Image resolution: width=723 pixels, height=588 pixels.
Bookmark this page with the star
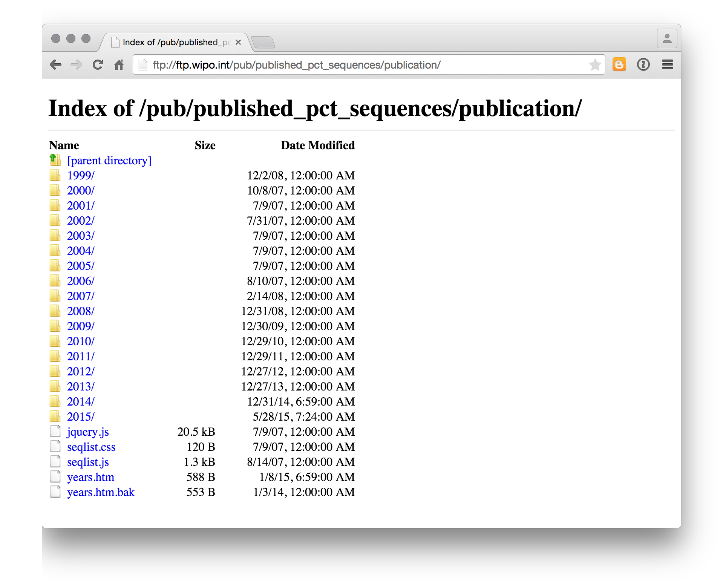point(595,65)
